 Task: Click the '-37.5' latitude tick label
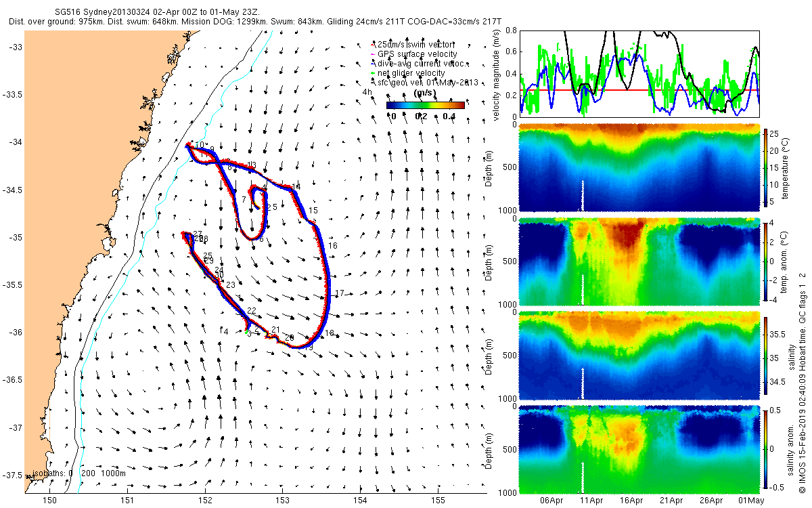(13, 475)
